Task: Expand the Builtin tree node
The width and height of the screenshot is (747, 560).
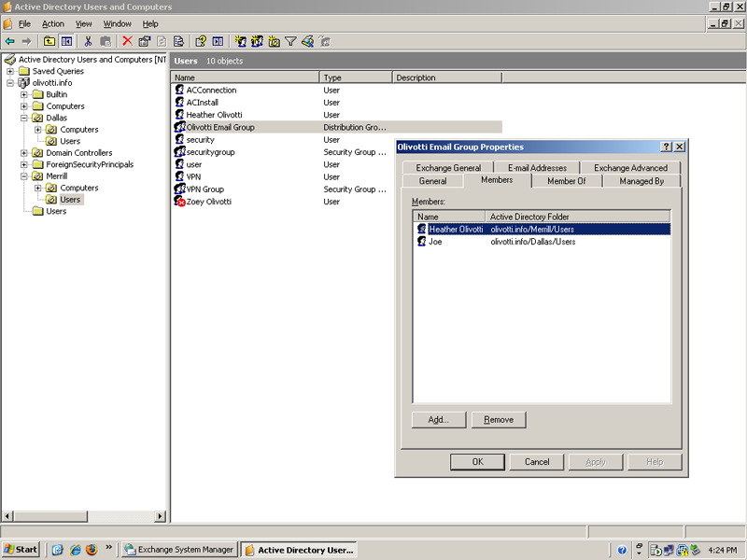Action: 24,94
